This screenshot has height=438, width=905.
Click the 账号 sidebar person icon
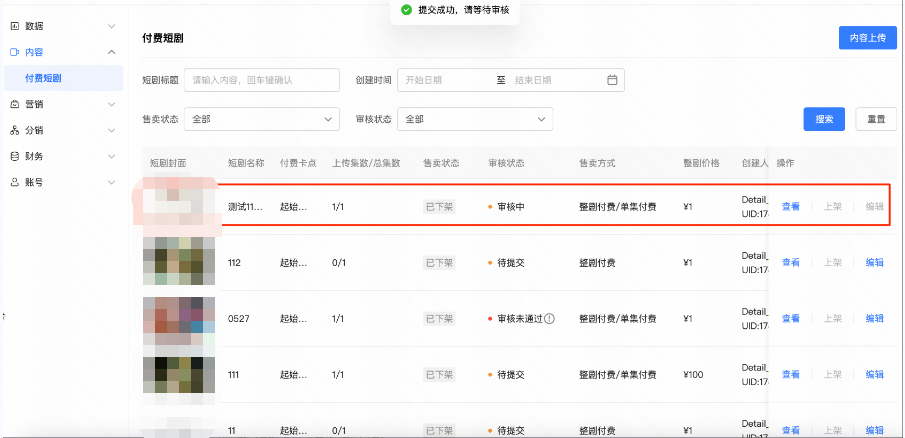pos(15,182)
